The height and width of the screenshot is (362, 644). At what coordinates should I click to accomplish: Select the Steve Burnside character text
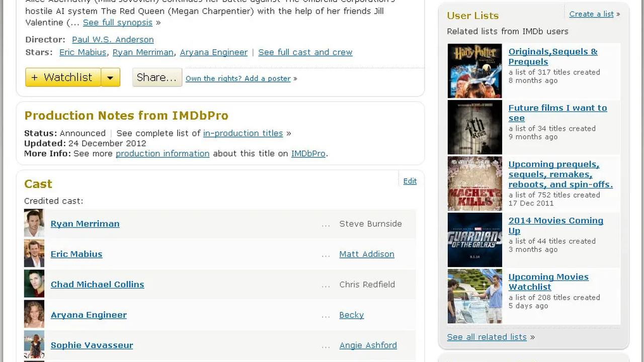371,224
